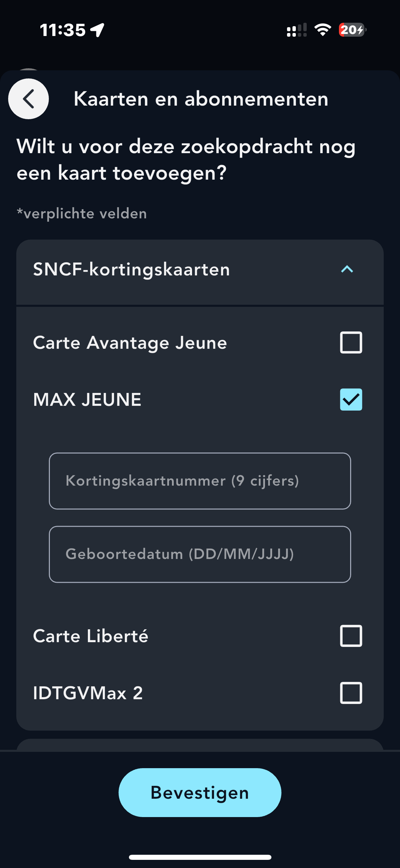The width and height of the screenshot is (400, 868).
Task: Collapse section using the blue chevron arrow
Action: pyautogui.click(x=347, y=269)
